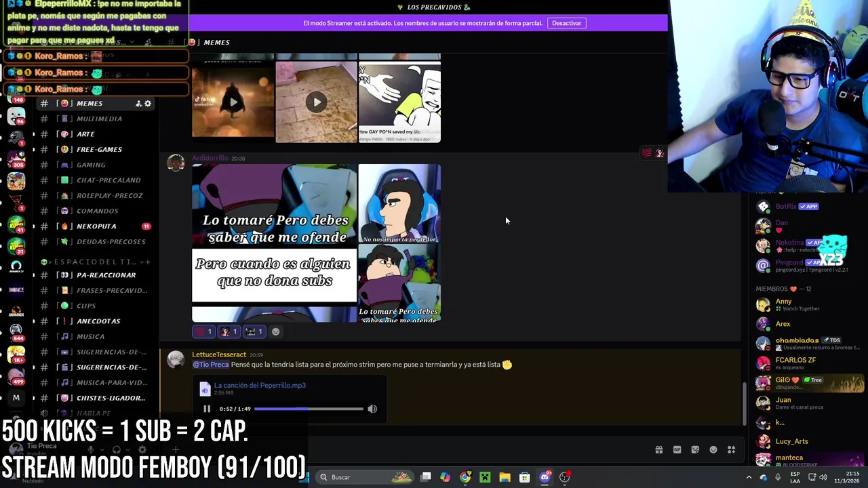Open member Lucy_Arts in members list

(807, 441)
